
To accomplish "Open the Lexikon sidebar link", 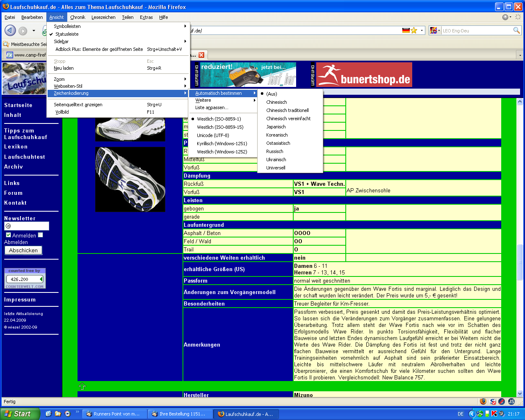I will coord(16,146).
